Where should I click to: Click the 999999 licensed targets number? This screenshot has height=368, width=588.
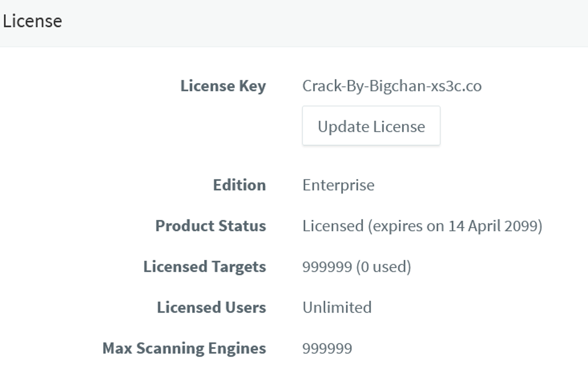pos(327,267)
